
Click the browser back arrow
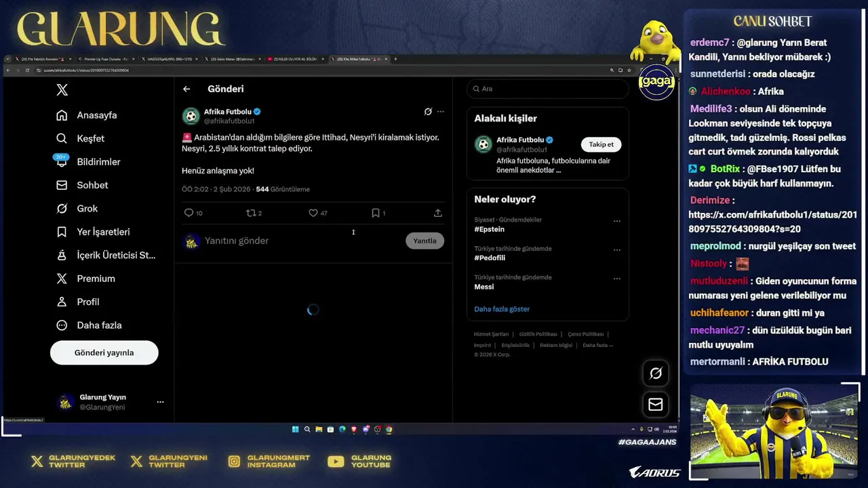coord(8,70)
